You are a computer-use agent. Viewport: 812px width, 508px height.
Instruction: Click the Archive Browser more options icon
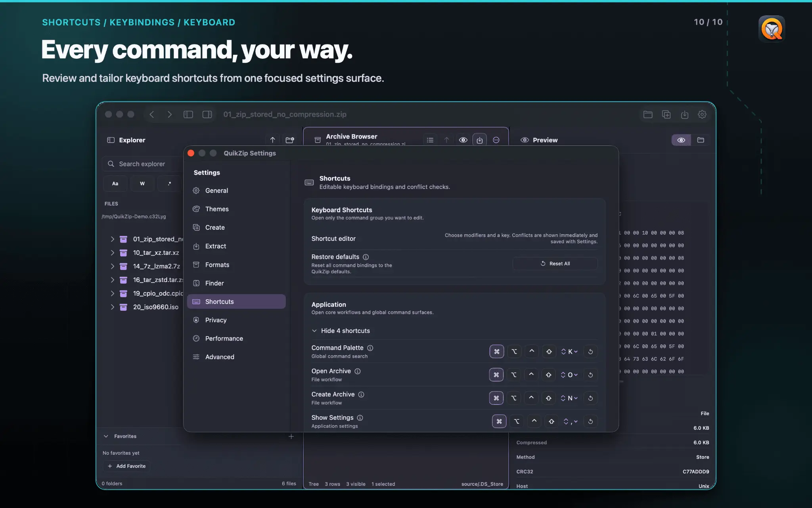496,140
